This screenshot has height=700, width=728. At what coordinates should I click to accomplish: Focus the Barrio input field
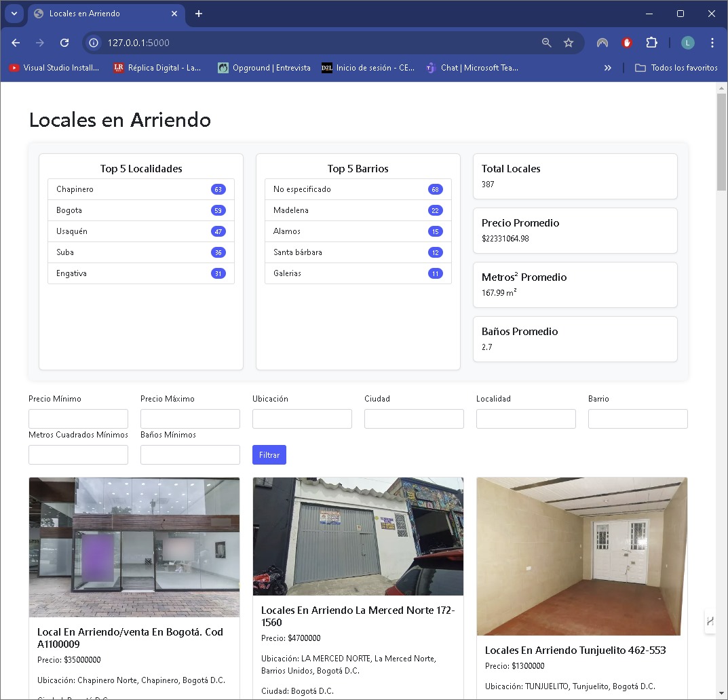pyautogui.click(x=638, y=419)
